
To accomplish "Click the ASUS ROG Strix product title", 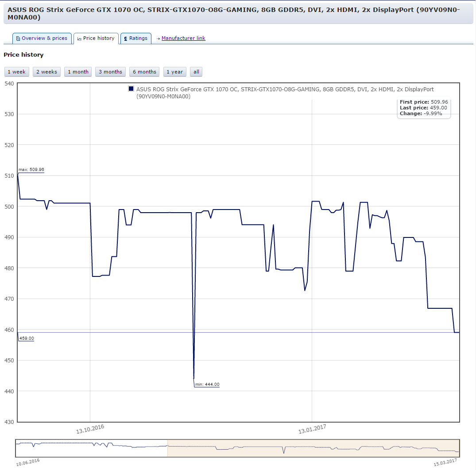I will [233, 13].
